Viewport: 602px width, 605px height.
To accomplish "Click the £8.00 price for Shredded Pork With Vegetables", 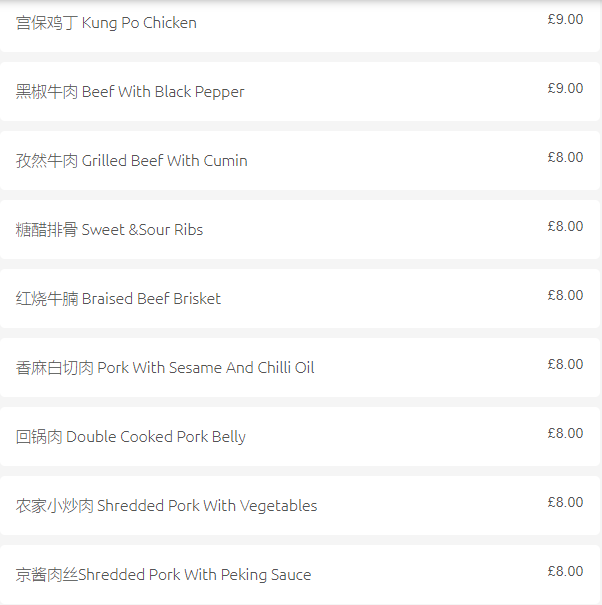I will tap(565, 502).
